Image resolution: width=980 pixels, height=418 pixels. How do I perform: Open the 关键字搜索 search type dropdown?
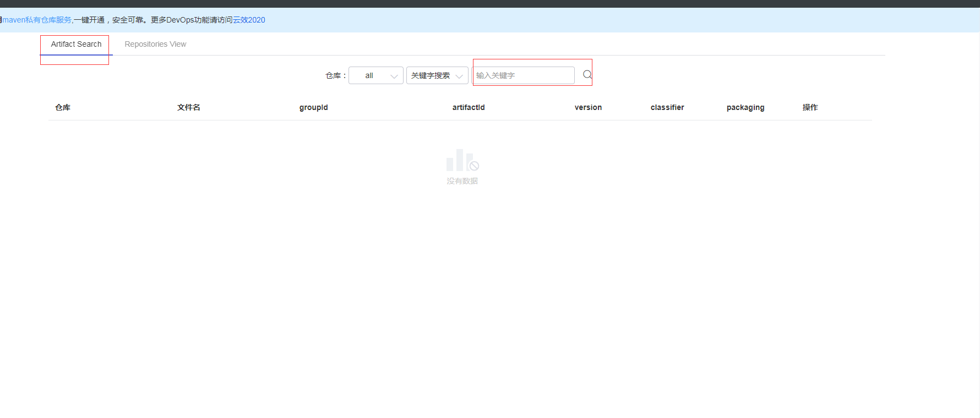click(x=437, y=75)
